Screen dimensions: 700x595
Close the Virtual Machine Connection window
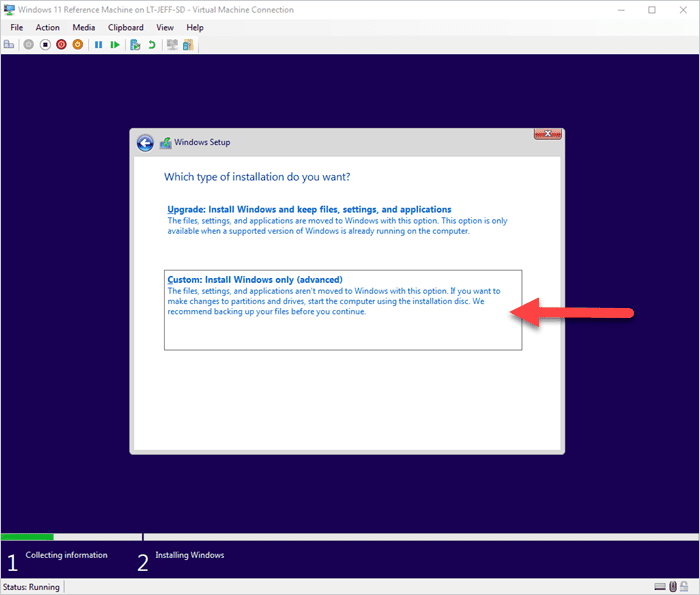(683, 10)
